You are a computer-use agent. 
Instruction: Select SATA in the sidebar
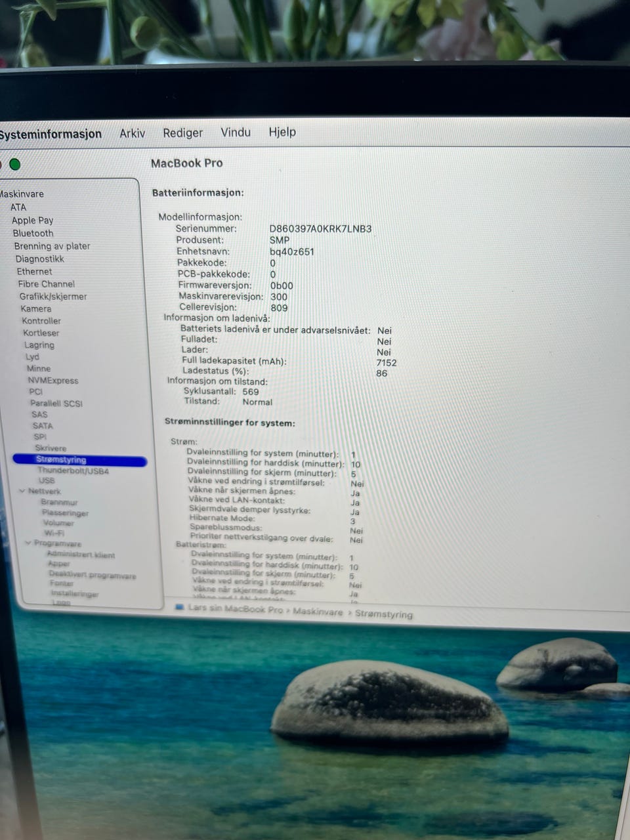tap(43, 425)
